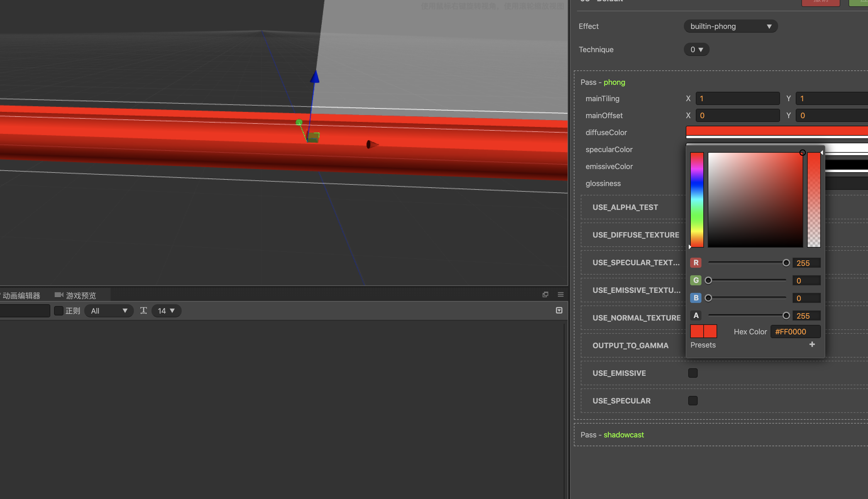Click the console collapse log arrow icon
Screen dimensions: 868x499
pos(559,310)
